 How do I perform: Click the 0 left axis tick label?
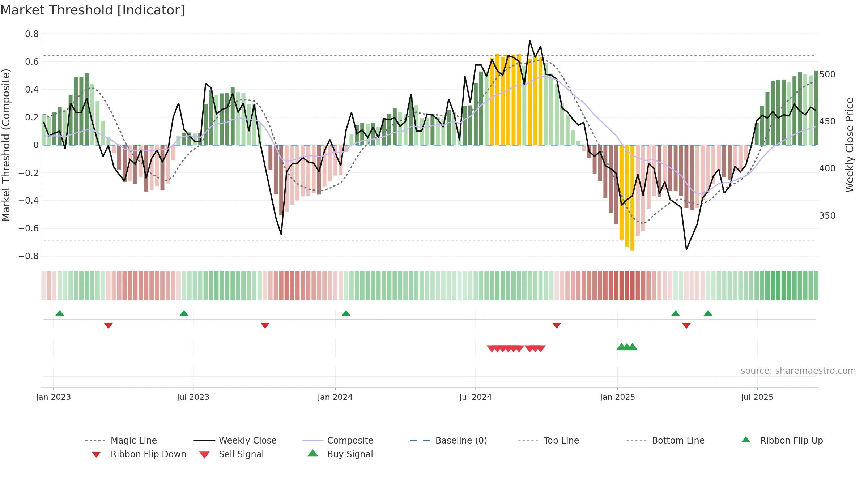coord(36,145)
